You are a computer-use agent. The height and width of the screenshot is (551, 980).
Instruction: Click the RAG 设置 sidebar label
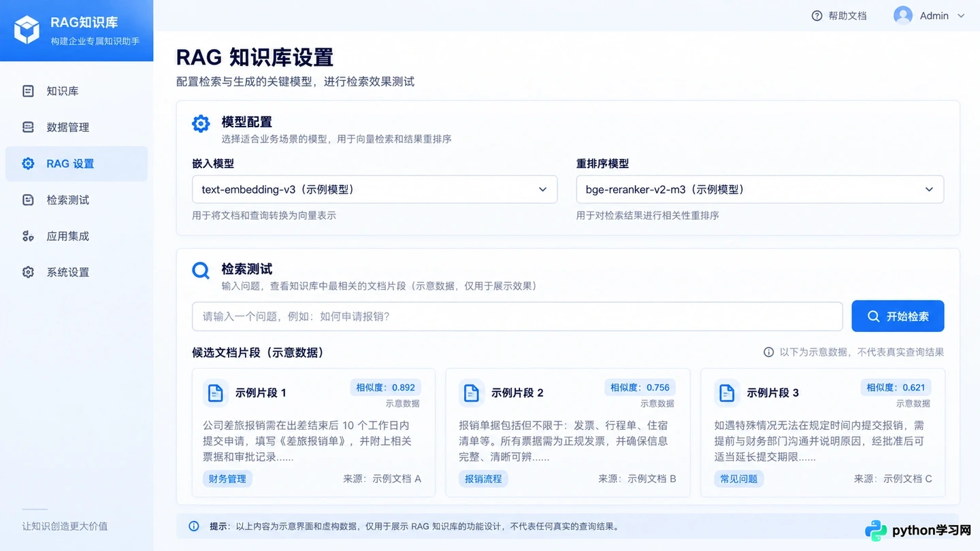point(70,163)
